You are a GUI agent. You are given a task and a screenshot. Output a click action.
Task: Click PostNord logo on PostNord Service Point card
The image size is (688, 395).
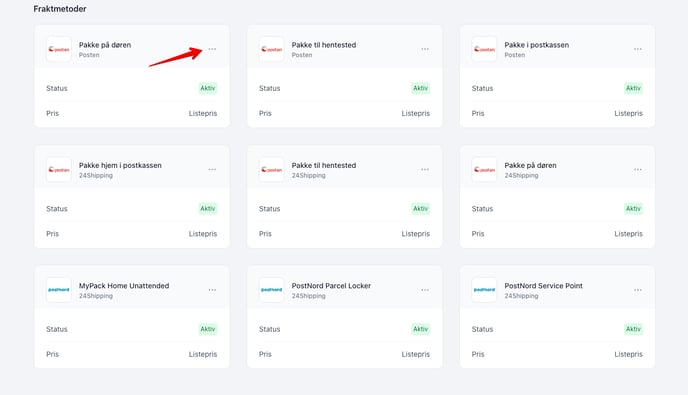(484, 290)
